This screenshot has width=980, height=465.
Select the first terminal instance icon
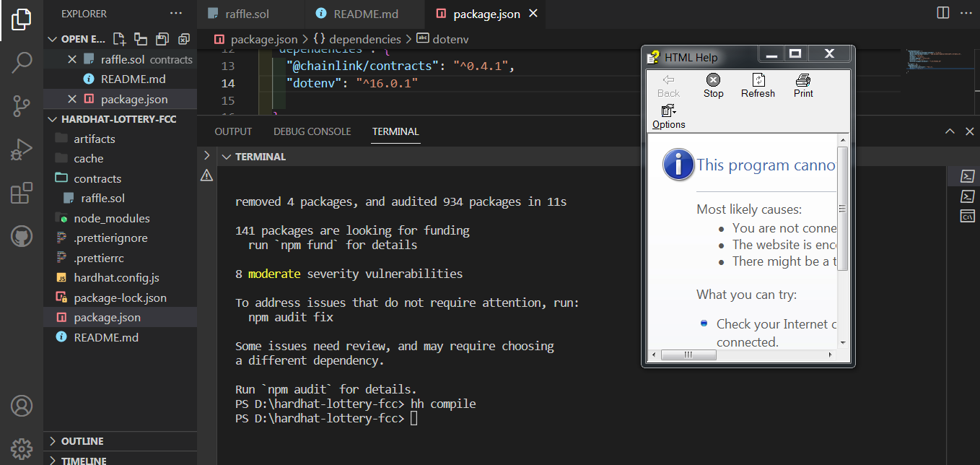pos(967,176)
